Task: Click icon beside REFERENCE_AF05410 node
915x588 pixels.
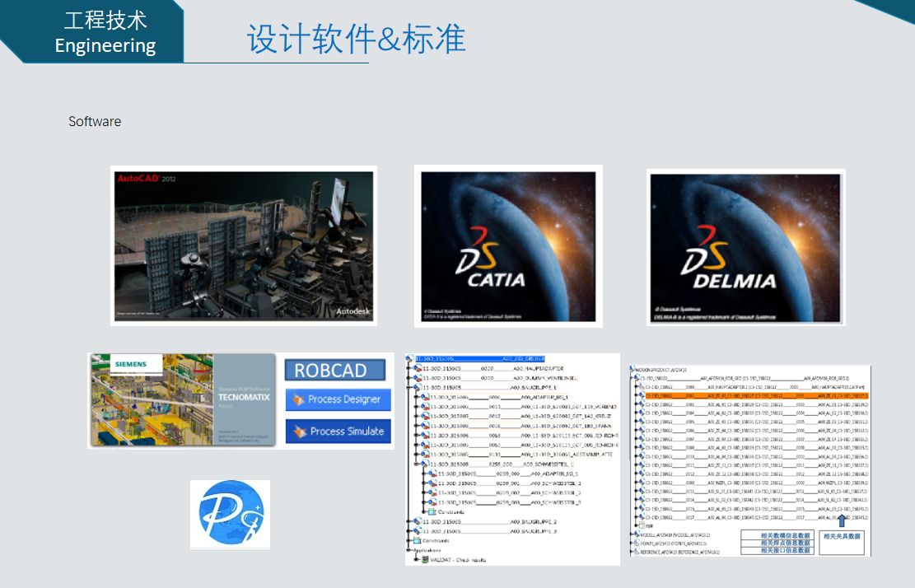Action: click(637, 552)
